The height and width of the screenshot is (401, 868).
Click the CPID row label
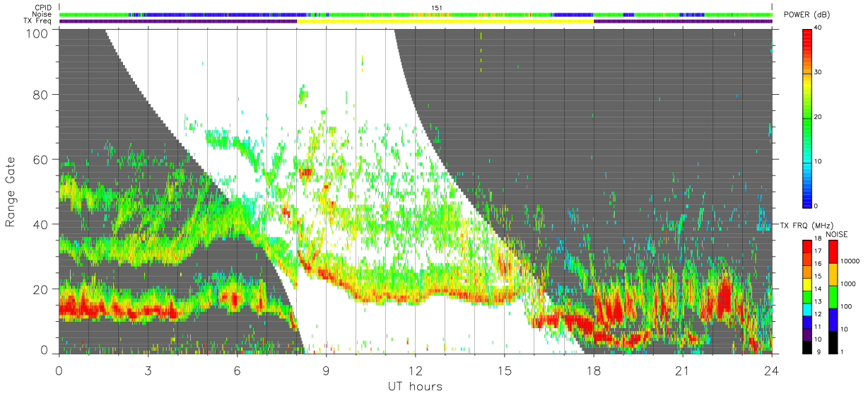pyautogui.click(x=45, y=8)
